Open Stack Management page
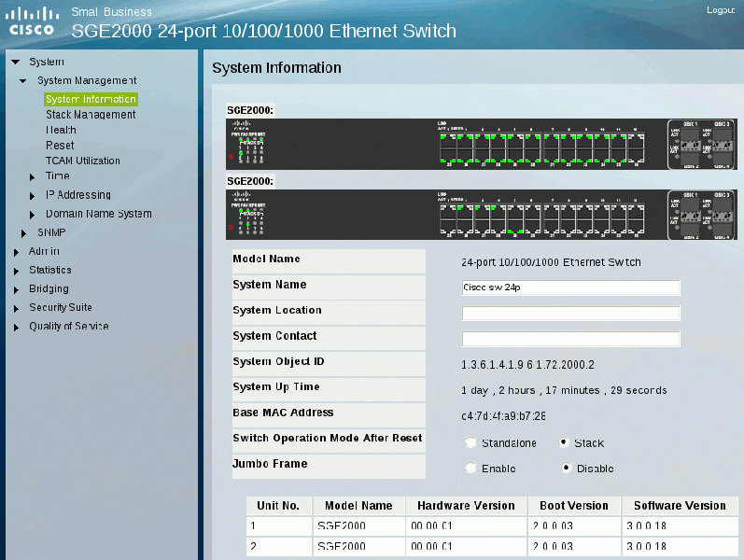The height and width of the screenshot is (560, 744). 91,115
